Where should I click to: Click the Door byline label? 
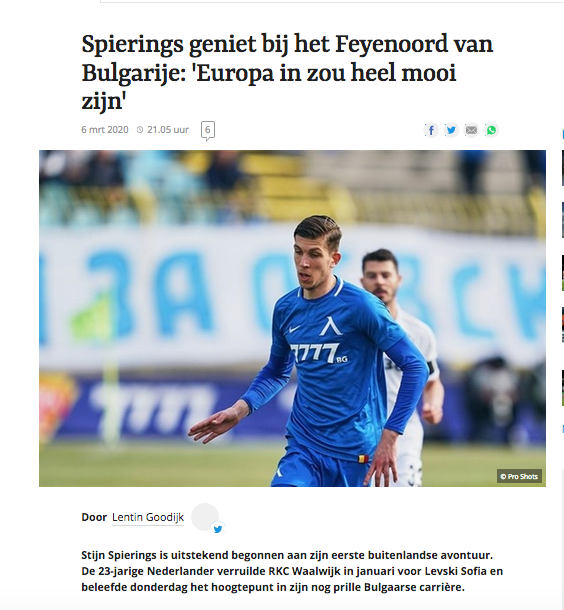tap(94, 517)
